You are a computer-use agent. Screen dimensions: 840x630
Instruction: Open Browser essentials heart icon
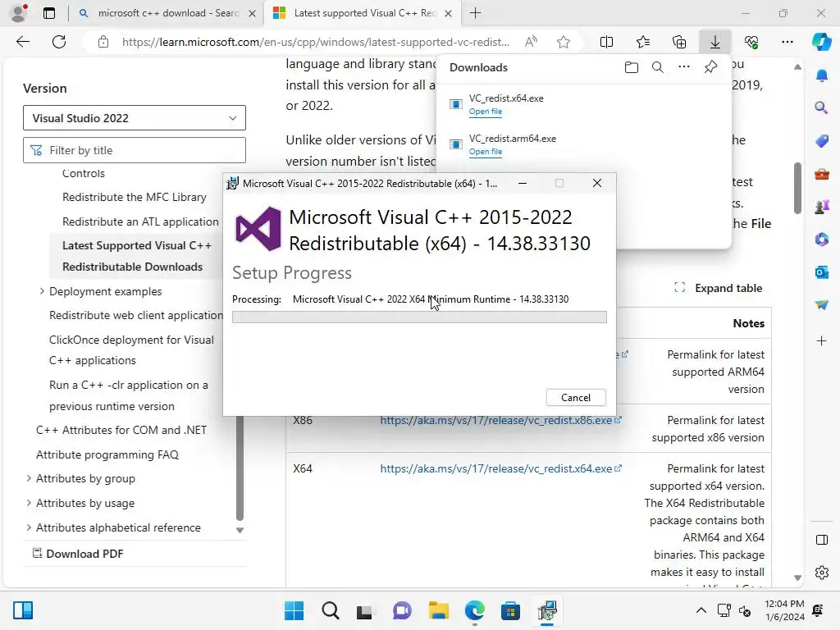[x=751, y=42]
